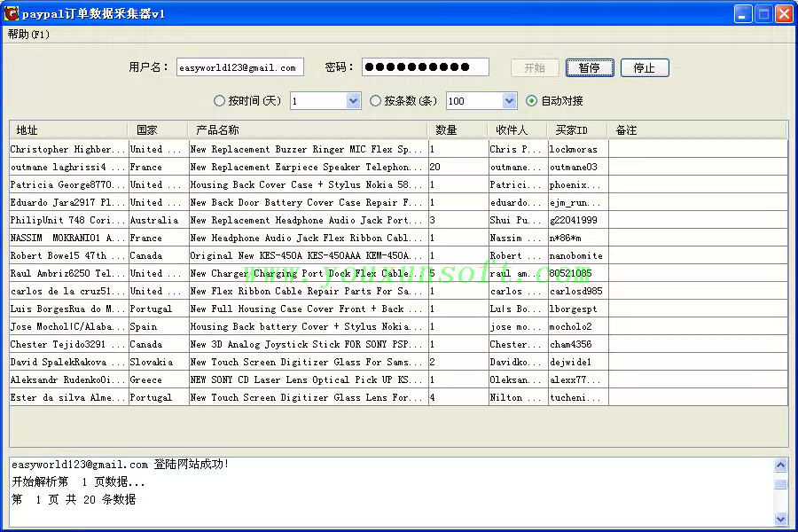Click the 产品名称 column header
This screenshot has height=532, width=798.
[308, 130]
